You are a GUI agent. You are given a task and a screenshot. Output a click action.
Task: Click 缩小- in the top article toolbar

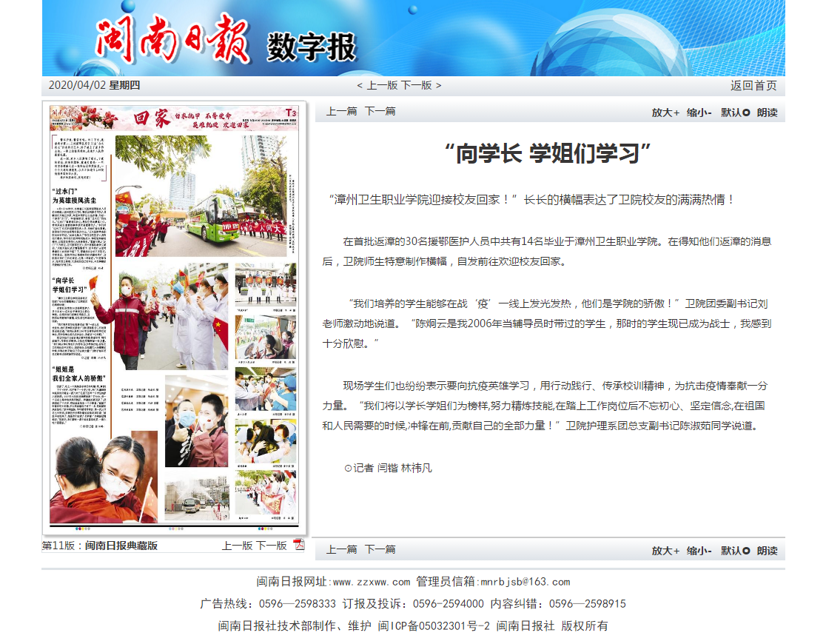click(699, 113)
